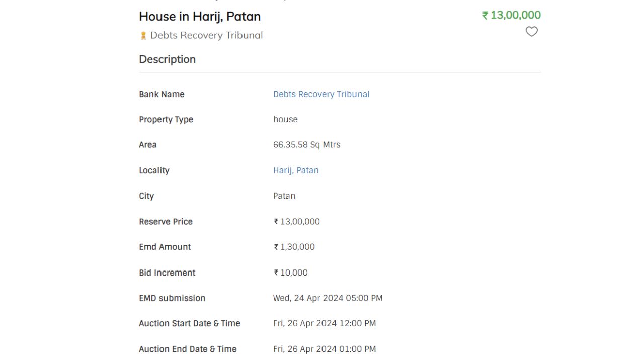
Task: Click the Auction Start Date & Time label
Action: [x=190, y=323]
